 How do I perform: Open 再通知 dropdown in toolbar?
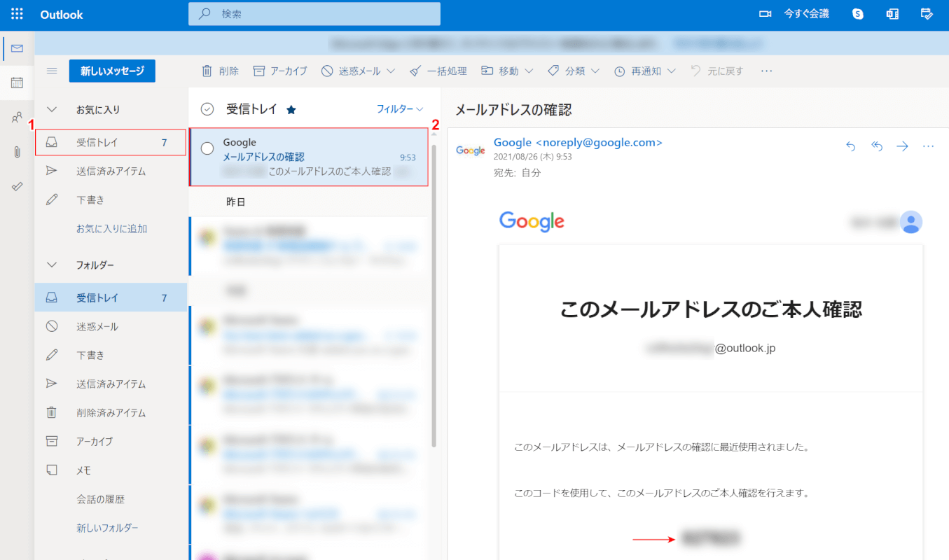(645, 71)
